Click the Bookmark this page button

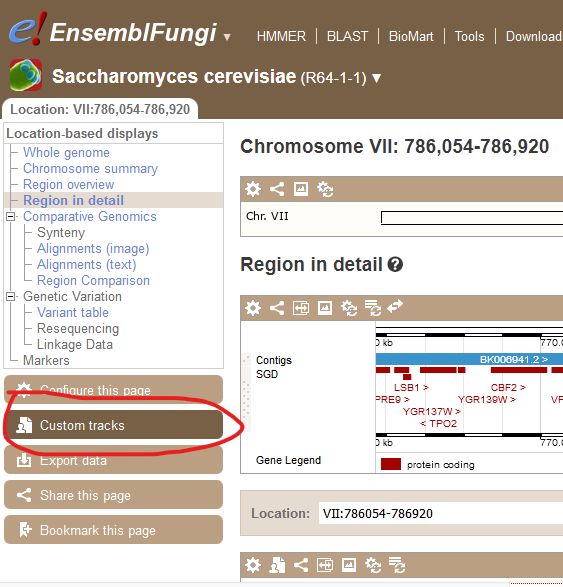point(113,530)
